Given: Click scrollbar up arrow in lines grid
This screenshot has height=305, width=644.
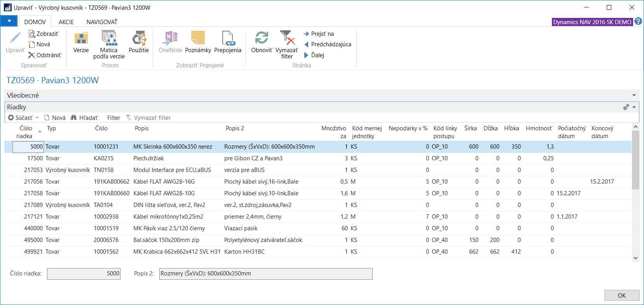Looking at the screenshot, I should (x=636, y=127).
